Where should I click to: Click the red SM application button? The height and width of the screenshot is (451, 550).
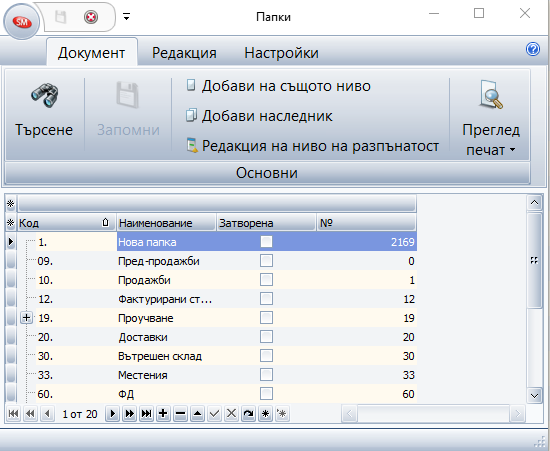[22, 22]
